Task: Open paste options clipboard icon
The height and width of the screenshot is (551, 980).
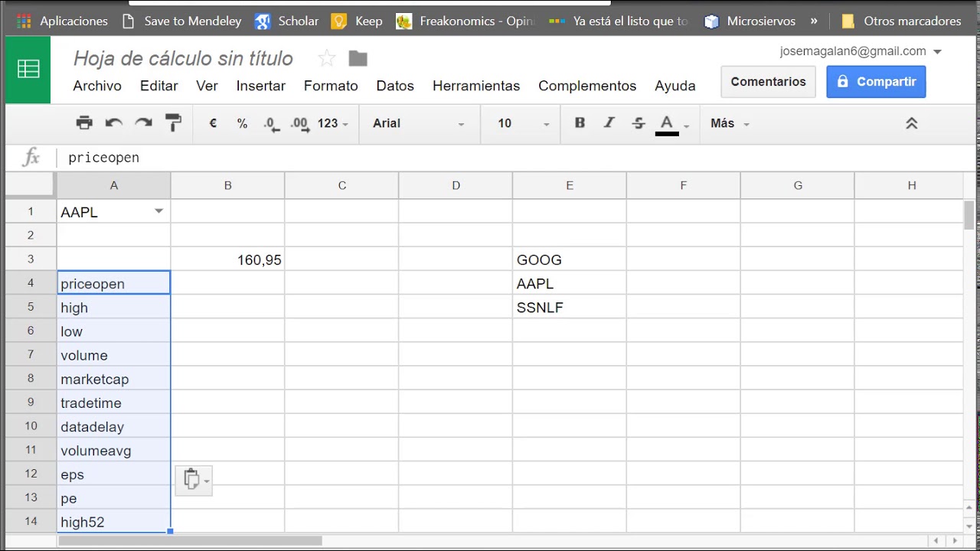Action: [194, 480]
